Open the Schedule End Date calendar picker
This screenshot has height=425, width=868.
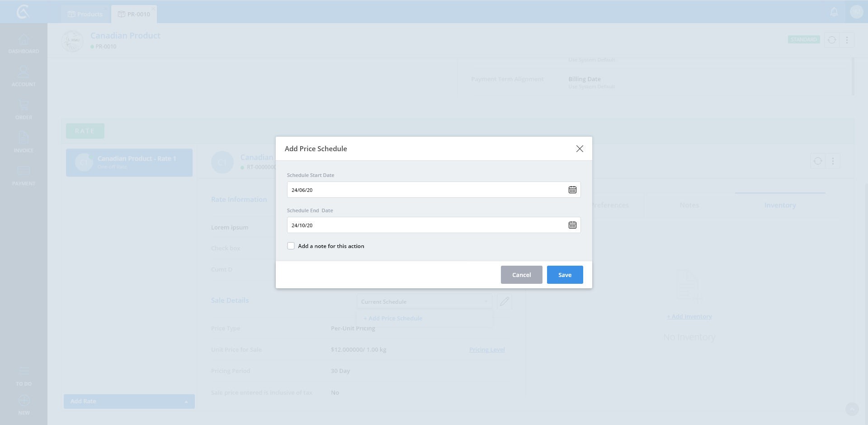pyautogui.click(x=572, y=225)
